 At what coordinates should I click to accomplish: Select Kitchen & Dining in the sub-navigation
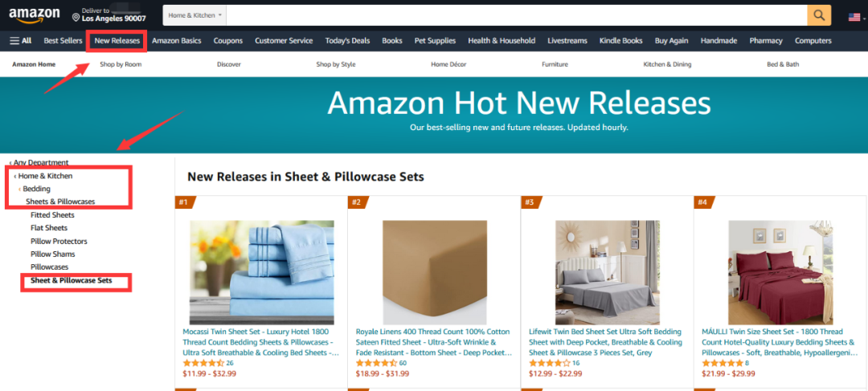(667, 64)
